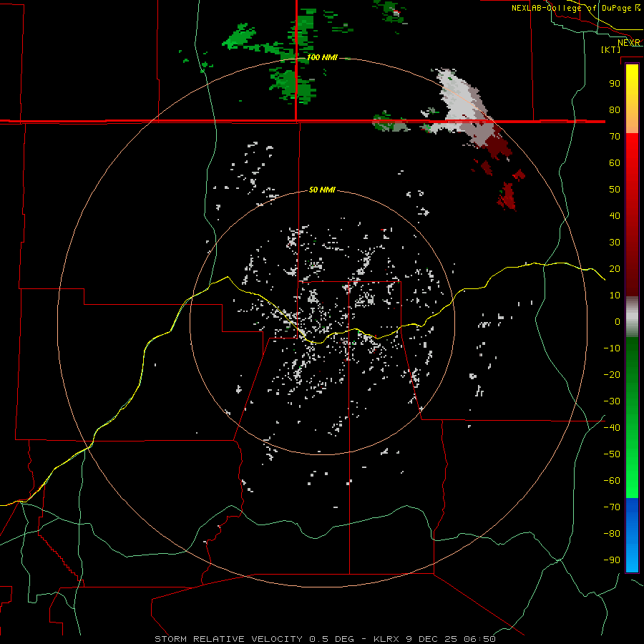Pick the 40 label on the color scale
The height and width of the screenshot is (644, 644).
coord(615,215)
